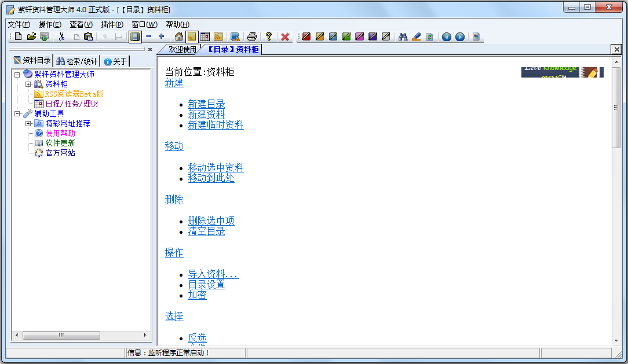This screenshot has height=364, width=628.
Task: Click the blue back arrow toolbar icon
Action: (x=446, y=37)
